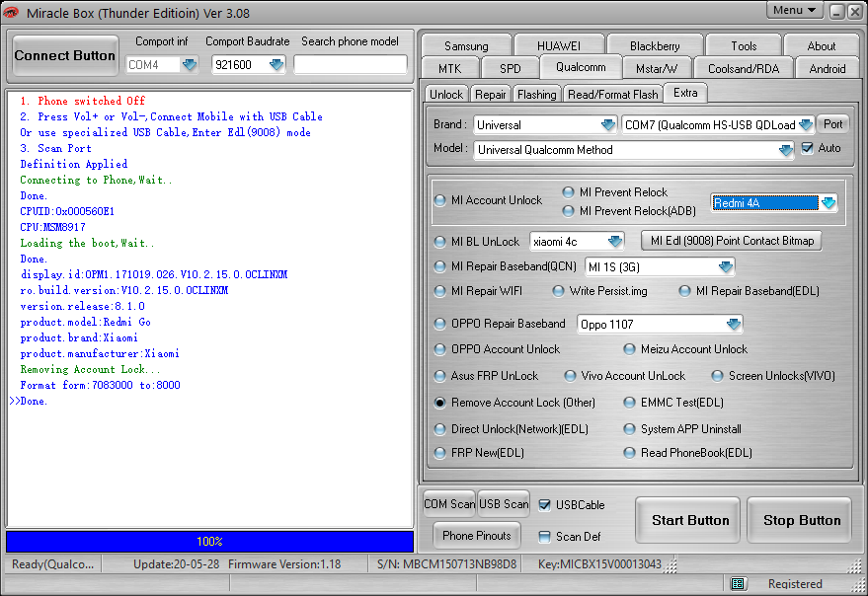Screen dimensions: 868x596
Task: Expand the Universal Qualcomm Method model dropdown
Action: [785, 150]
